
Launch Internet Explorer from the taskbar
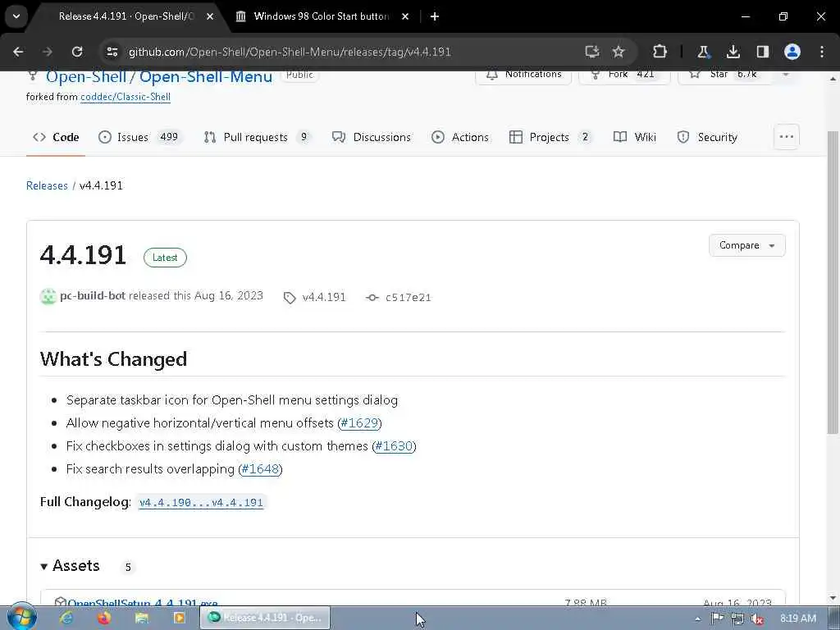(66, 618)
